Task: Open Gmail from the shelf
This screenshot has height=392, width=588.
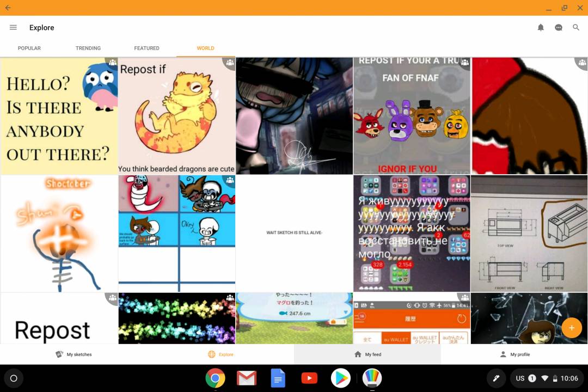Action: (247, 378)
